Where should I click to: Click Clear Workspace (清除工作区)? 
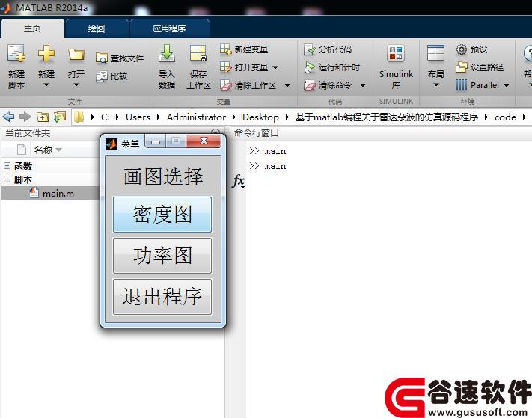248,85
